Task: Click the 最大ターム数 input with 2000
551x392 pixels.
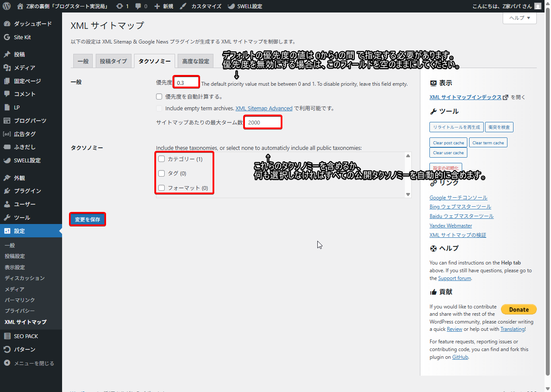Action: pos(263,122)
